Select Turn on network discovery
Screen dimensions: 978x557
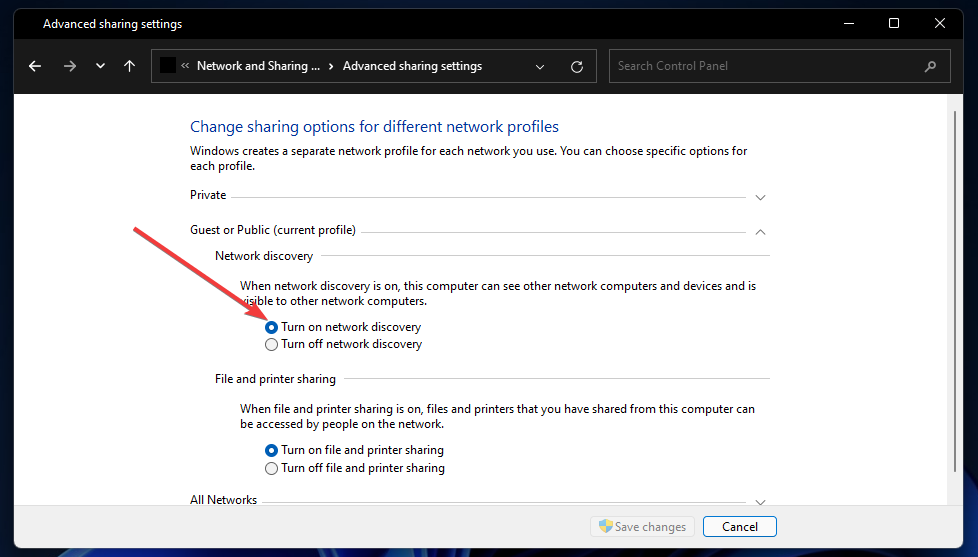271,327
